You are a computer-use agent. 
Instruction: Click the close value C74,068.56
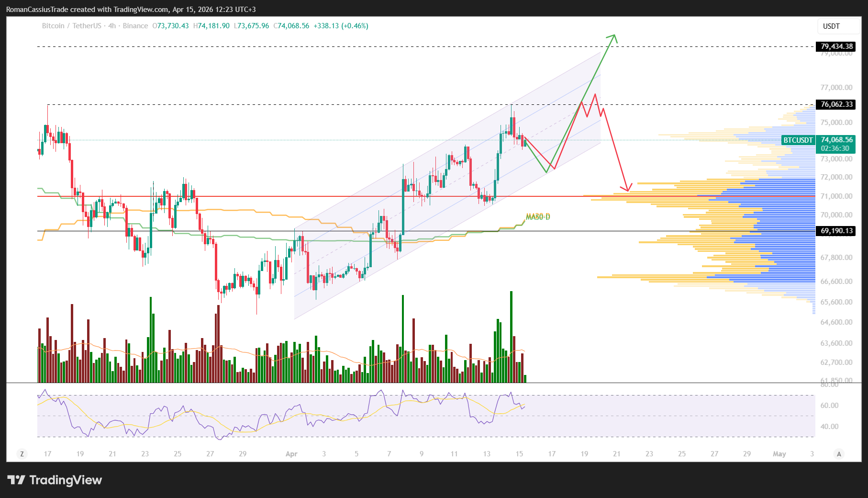coord(291,26)
